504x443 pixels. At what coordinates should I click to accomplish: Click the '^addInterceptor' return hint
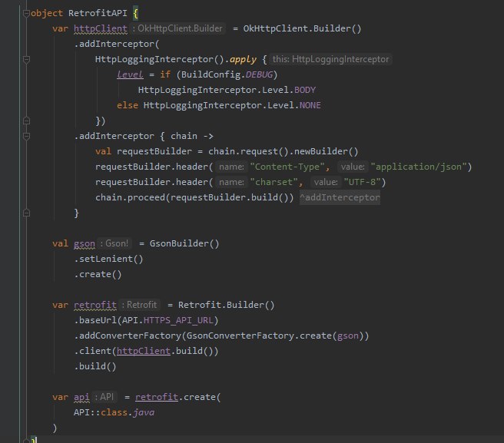(340, 197)
